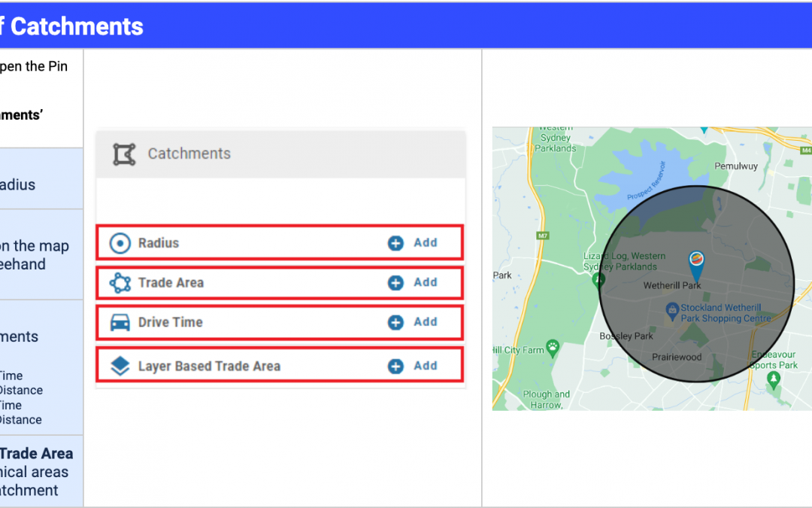Click the Catchments panel title text
This screenshot has height=508, width=812.
[x=189, y=154]
